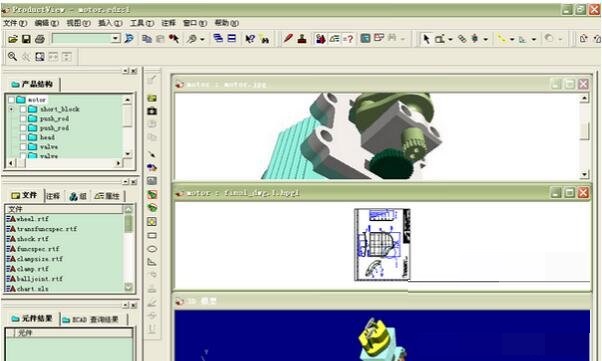The image size is (602, 361).
Task: Click the 文件 column header in file list
Action: click(64, 209)
